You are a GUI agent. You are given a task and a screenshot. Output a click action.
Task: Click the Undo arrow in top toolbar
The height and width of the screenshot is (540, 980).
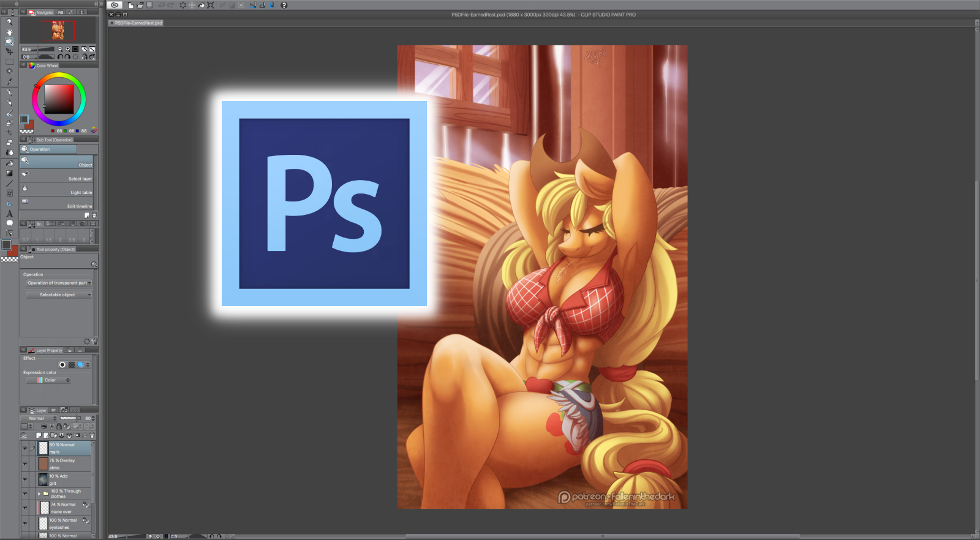pos(161,5)
